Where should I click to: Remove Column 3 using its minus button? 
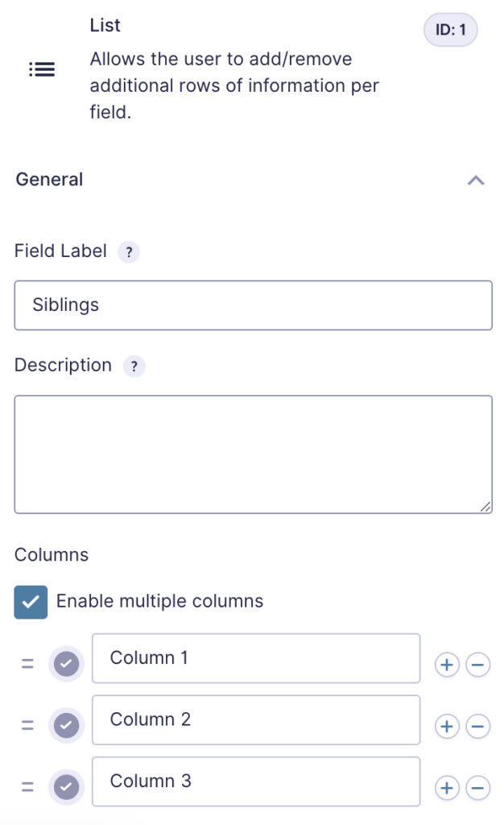coord(477,787)
